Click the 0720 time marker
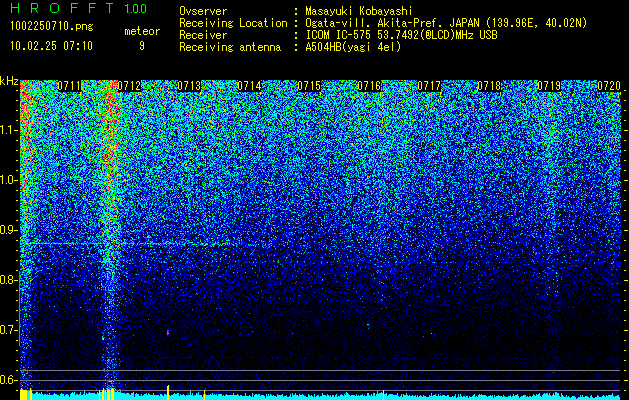The width and height of the screenshot is (629, 400). click(609, 86)
